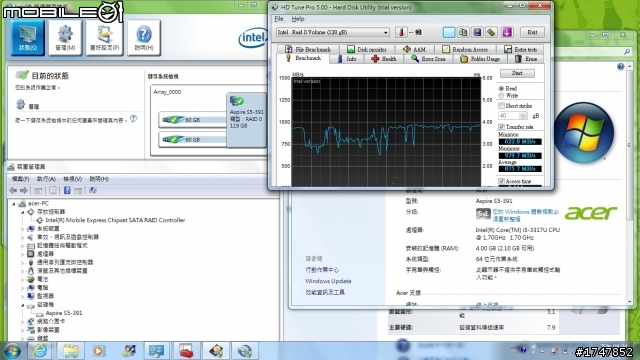
Task: Expand the 電池 battery node
Action: (x=23, y=279)
